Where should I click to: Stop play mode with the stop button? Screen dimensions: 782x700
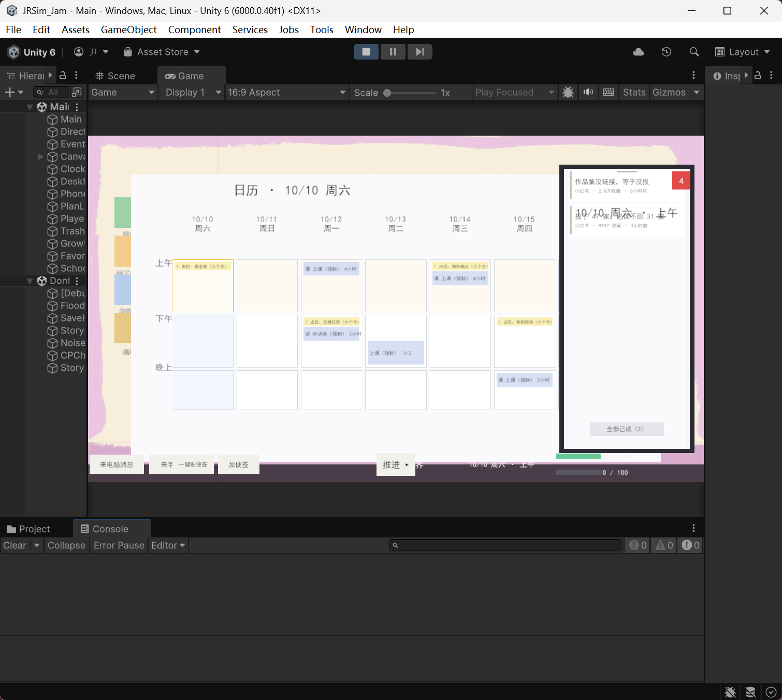click(x=366, y=52)
